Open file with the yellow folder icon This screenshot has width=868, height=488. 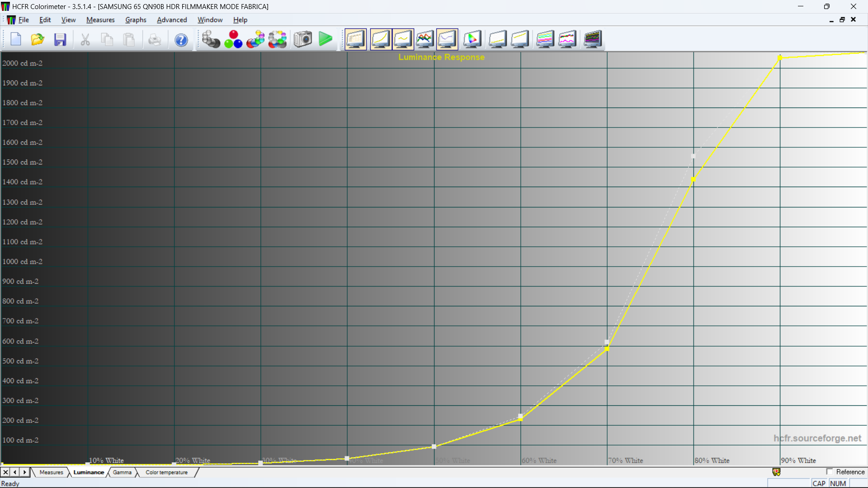tap(38, 40)
